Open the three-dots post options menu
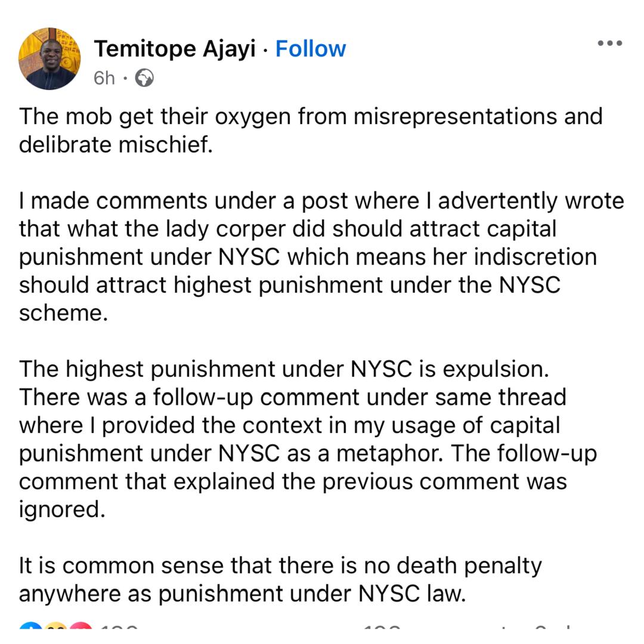This screenshot has width=644, height=644. click(x=609, y=44)
